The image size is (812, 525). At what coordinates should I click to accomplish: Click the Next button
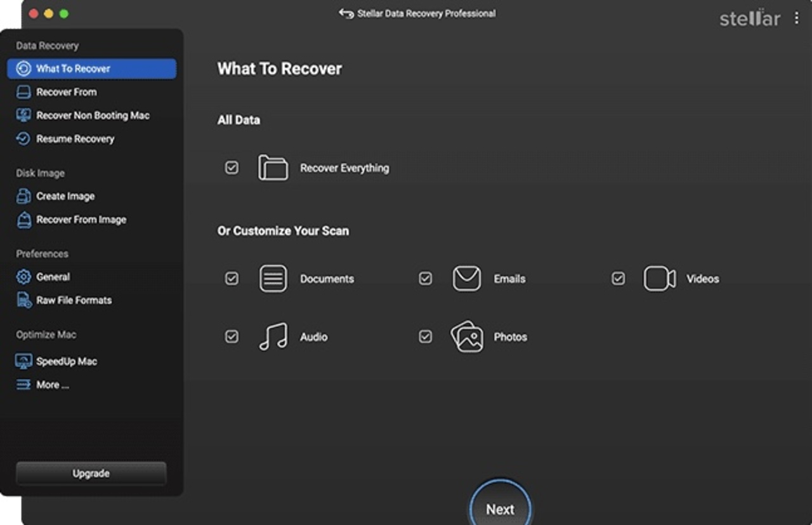[x=500, y=509]
